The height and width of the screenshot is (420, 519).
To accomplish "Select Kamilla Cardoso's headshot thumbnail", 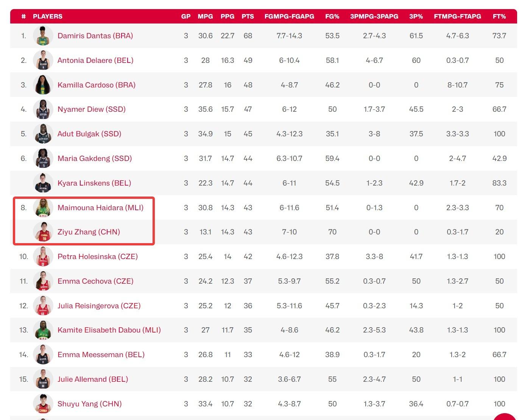I will click(43, 85).
